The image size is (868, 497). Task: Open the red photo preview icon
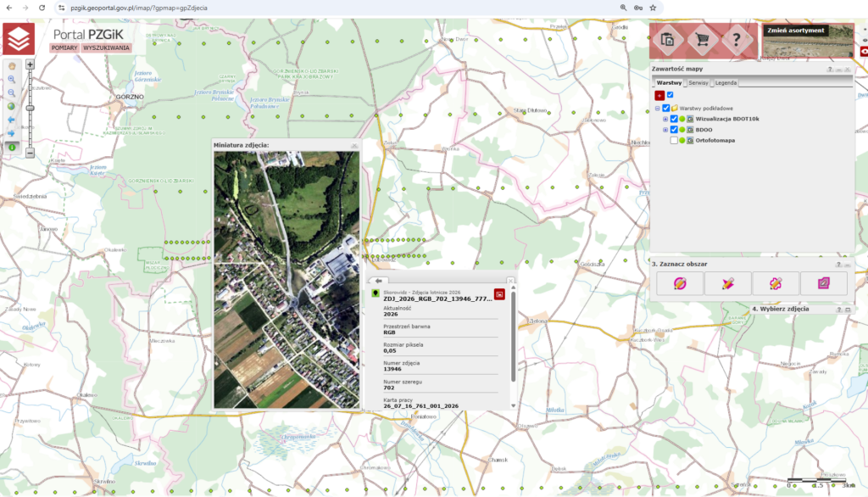pos(499,294)
